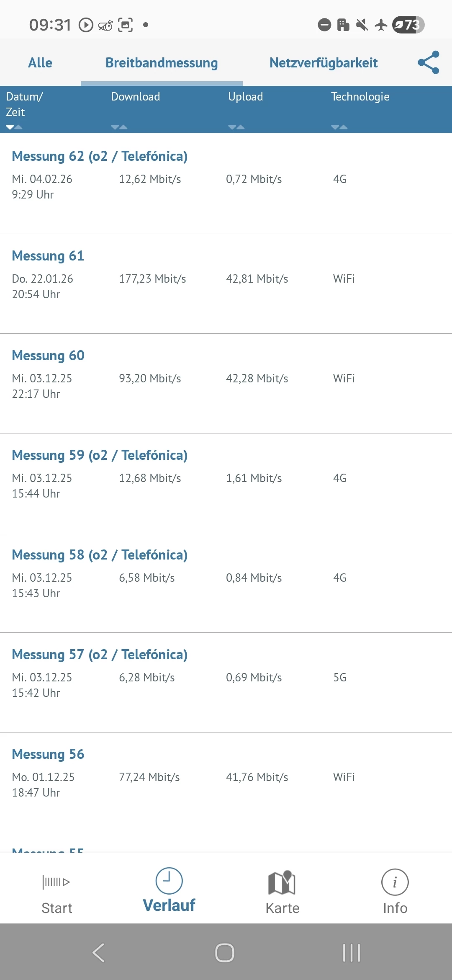Sort by Download column arrows
The width and height of the screenshot is (452, 980).
[119, 127]
